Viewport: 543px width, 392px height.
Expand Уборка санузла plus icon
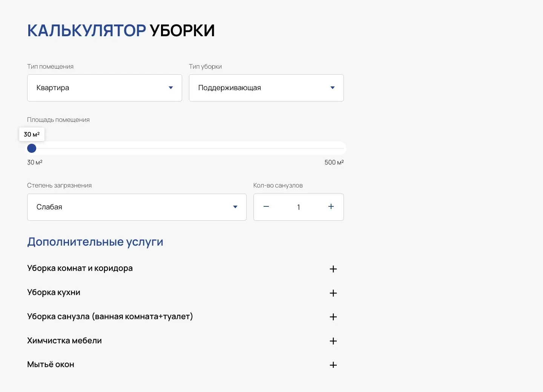pyautogui.click(x=333, y=317)
